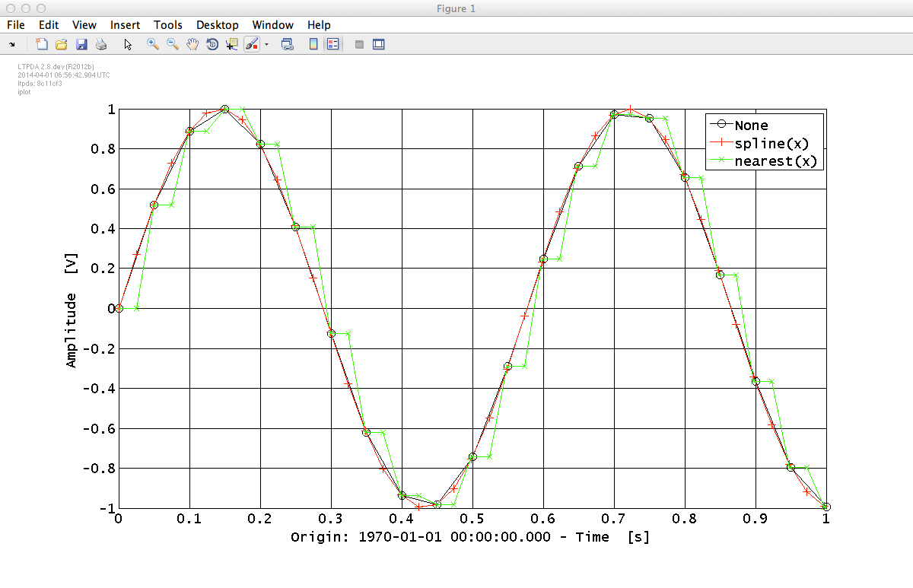Click x-axis tick label 0.5
Image resolution: width=913 pixels, height=588 pixels.
[472, 518]
